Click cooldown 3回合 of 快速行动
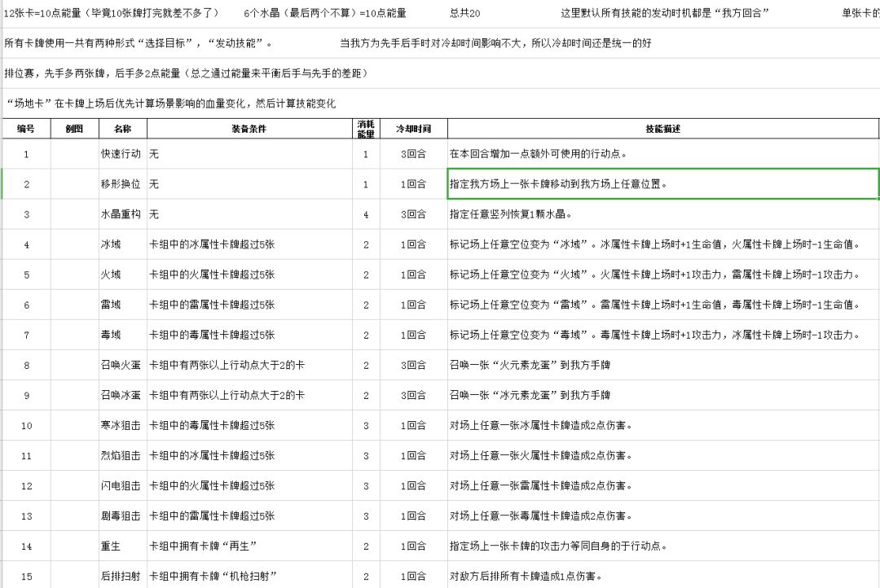Screen dimensions: 880x588 pos(414,154)
